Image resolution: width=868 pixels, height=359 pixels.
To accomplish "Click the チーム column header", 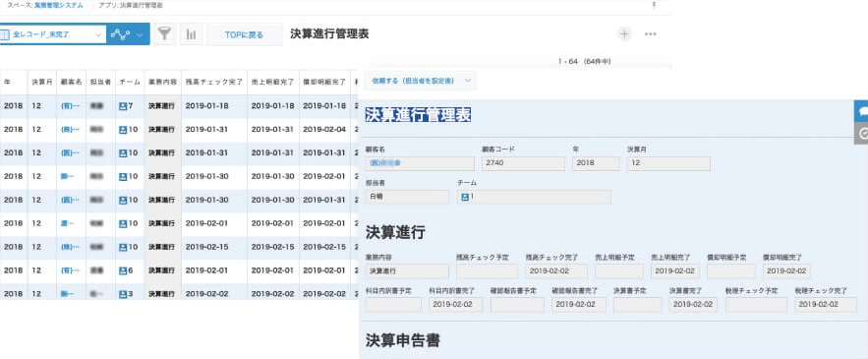I will (x=130, y=82).
